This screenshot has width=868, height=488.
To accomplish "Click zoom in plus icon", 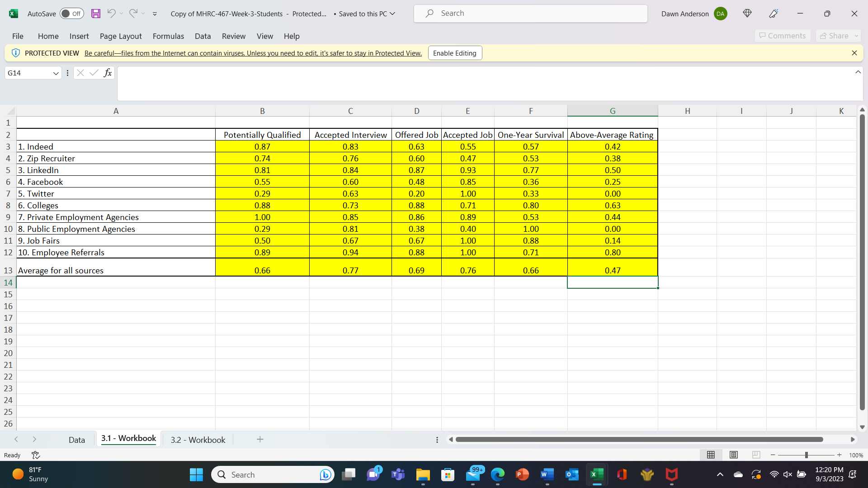I will click(840, 455).
